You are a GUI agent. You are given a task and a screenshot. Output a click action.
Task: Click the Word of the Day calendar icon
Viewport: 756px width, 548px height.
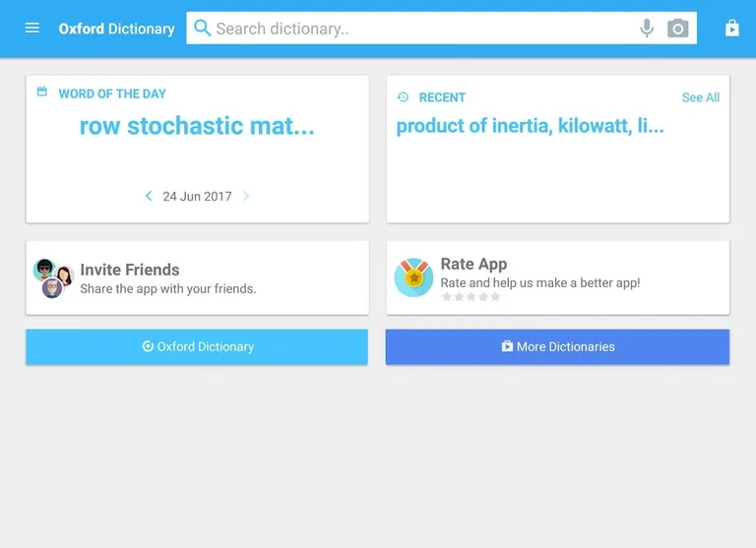[42, 92]
